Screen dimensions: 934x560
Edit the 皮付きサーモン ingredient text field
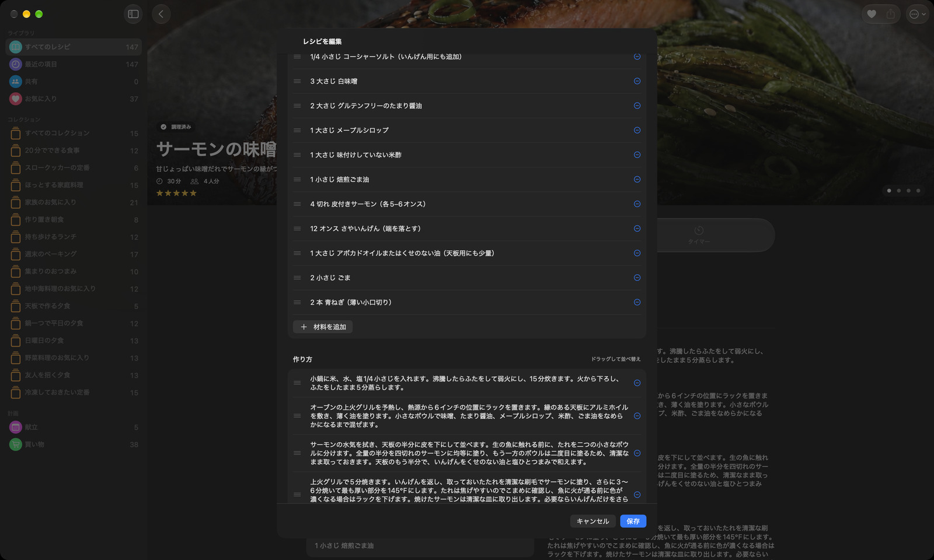tap(467, 204)
